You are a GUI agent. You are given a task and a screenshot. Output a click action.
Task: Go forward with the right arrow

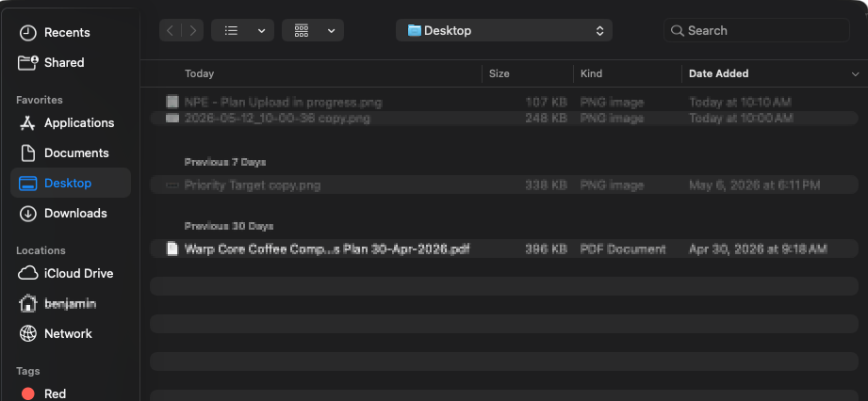192,30
